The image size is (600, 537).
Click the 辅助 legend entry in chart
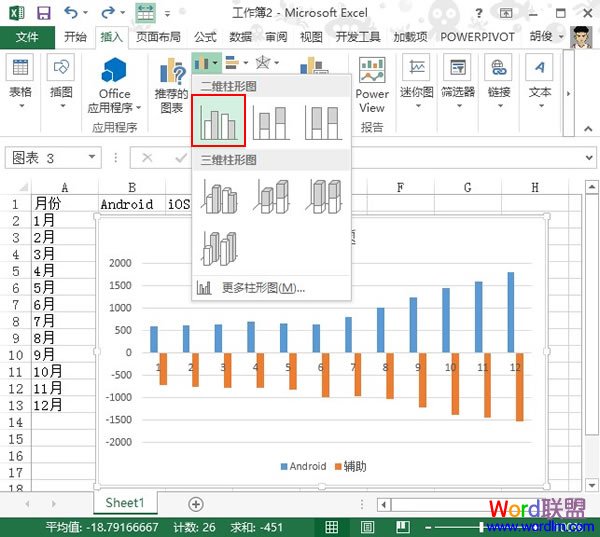(x=351, y=466)
